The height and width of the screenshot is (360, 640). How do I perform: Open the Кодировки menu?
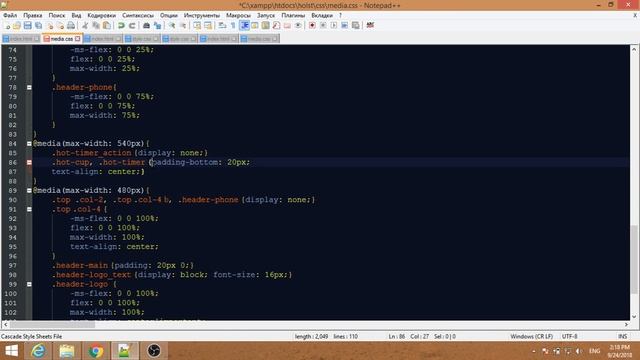(102, 16)
